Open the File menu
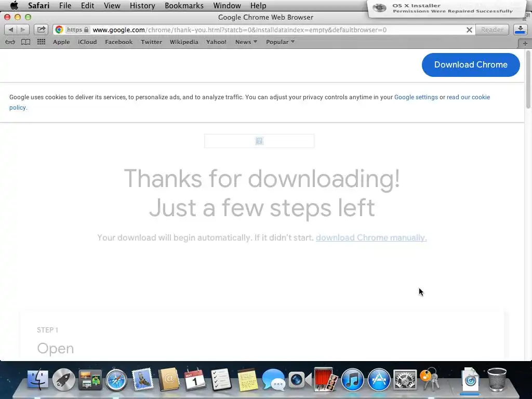Screen dimensions: 532x399 (65, 5)
